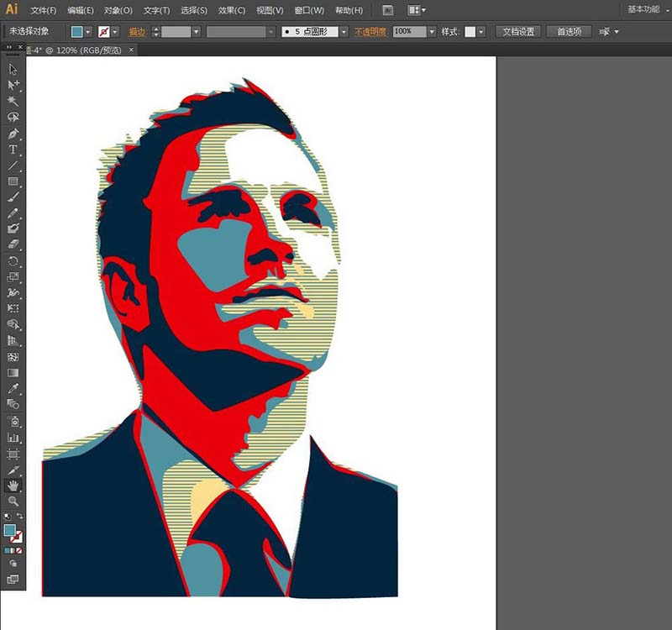Open the 文件(F) menu
Image resolution: width=672 pixels, height=630 pixels.
44,10
